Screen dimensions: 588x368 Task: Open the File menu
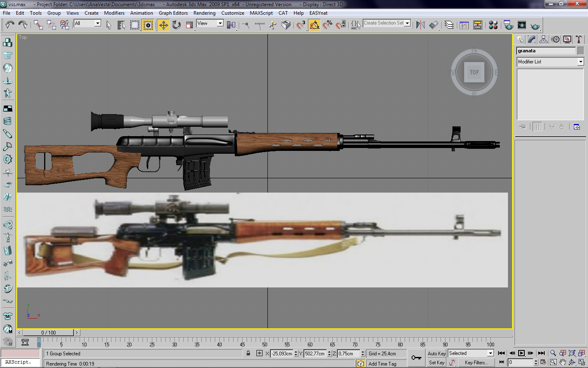point(7,13)
